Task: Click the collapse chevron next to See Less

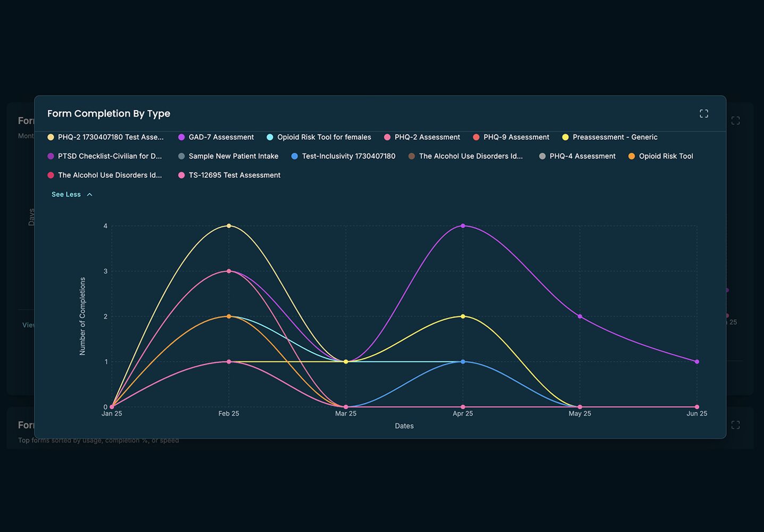Action: pos(89,195)
